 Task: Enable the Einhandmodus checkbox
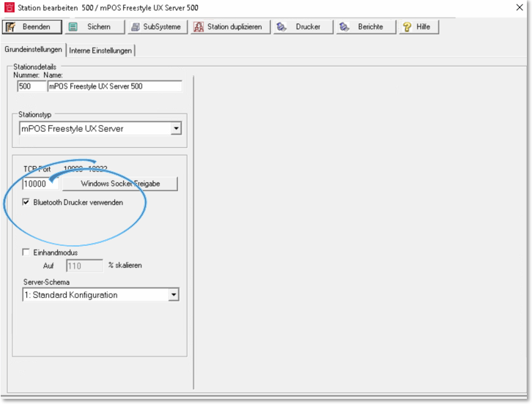click(x=26, y=252)
